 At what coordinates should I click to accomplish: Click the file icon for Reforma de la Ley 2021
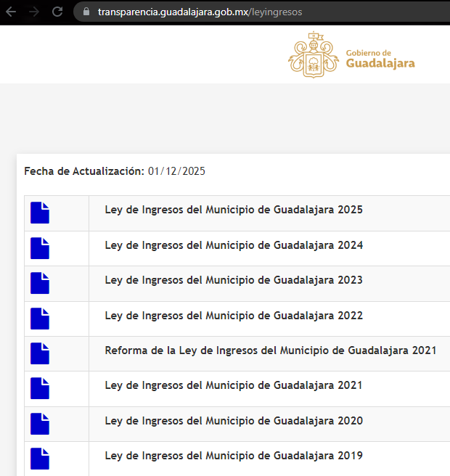click(x=40, y=353)
